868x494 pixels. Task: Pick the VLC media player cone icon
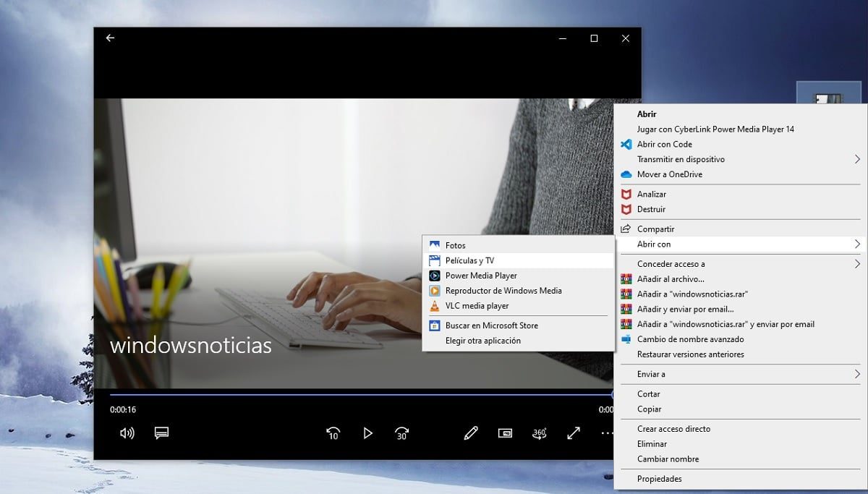[x=434, y=306]
